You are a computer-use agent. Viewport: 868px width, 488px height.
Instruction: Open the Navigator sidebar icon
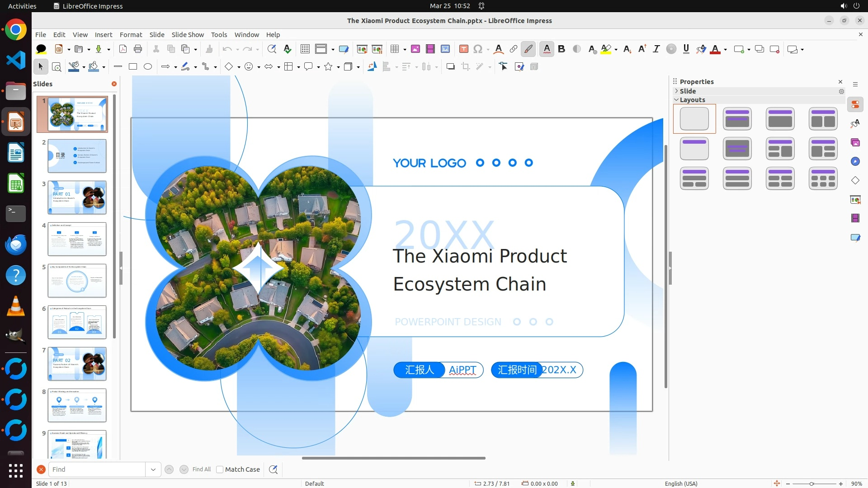pyautogui.click(x=855, y=162)
